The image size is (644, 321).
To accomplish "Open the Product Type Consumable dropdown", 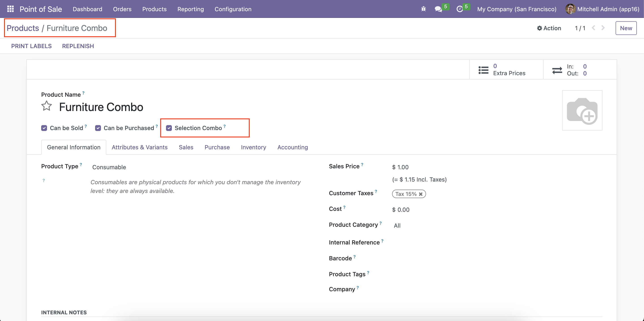I will tap(109, 167).
